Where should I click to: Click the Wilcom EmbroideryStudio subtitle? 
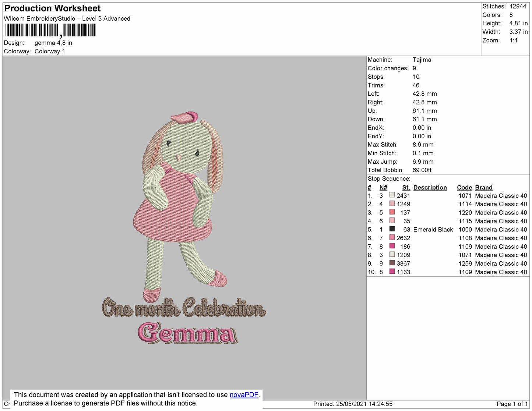tap(67, 18)
